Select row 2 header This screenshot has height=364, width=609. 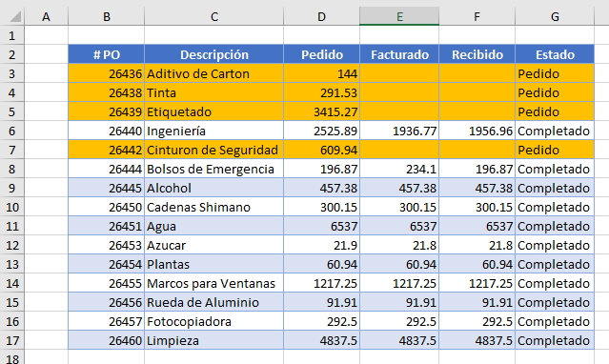[x=12, y=54]
